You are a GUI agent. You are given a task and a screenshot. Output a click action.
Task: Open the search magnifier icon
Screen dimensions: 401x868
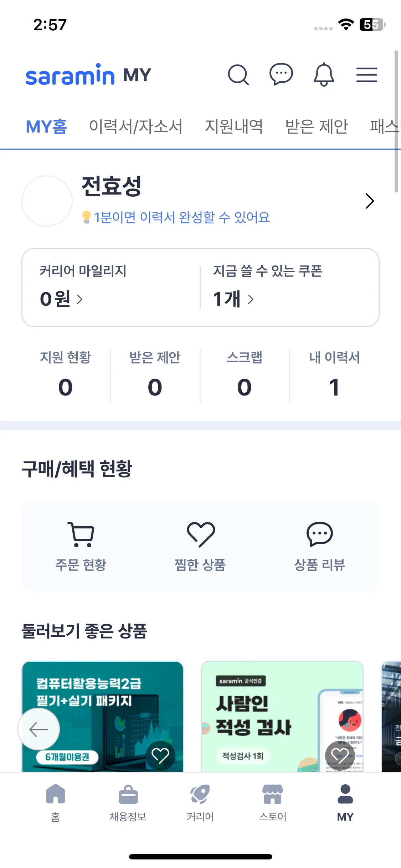(238, 75)
